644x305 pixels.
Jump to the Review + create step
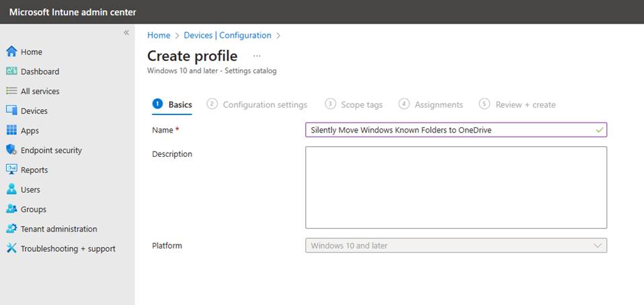tap(525, 104)
